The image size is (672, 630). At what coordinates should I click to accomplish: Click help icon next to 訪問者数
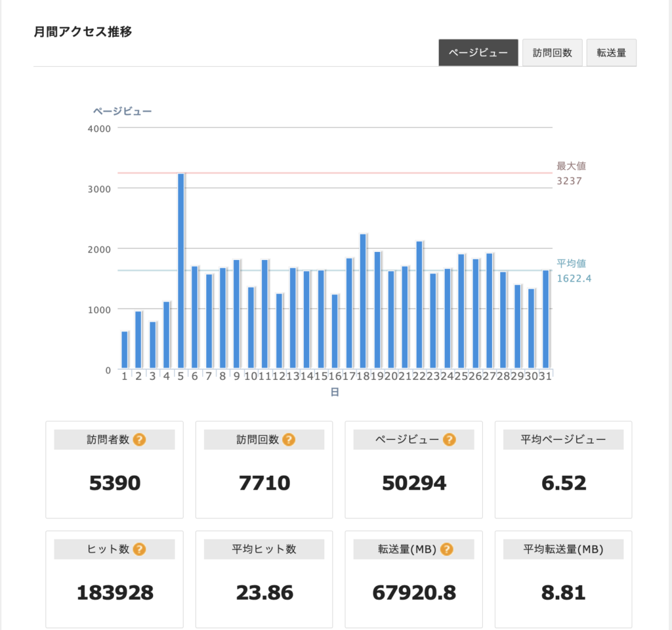tap(139, 440)
